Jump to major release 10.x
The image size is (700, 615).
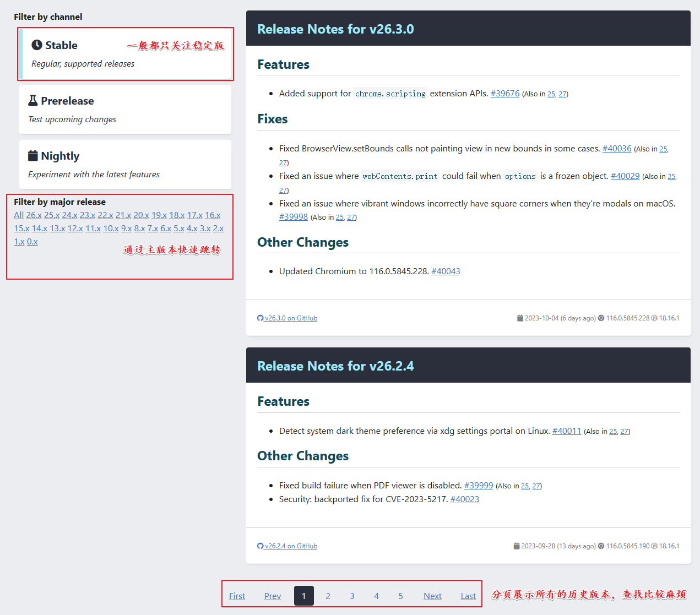pos(111,228)
